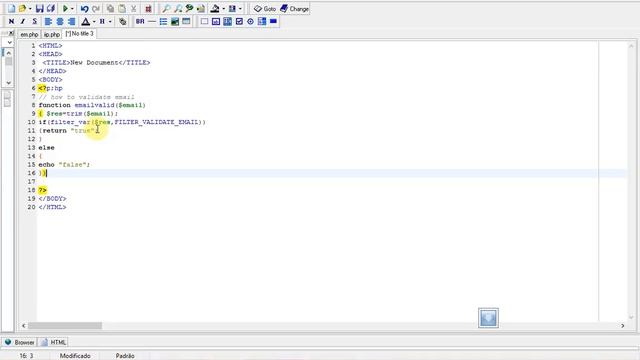Switch to the em.php tab
The width and height of the screenshot is (640, 360).
click(29, 35)
